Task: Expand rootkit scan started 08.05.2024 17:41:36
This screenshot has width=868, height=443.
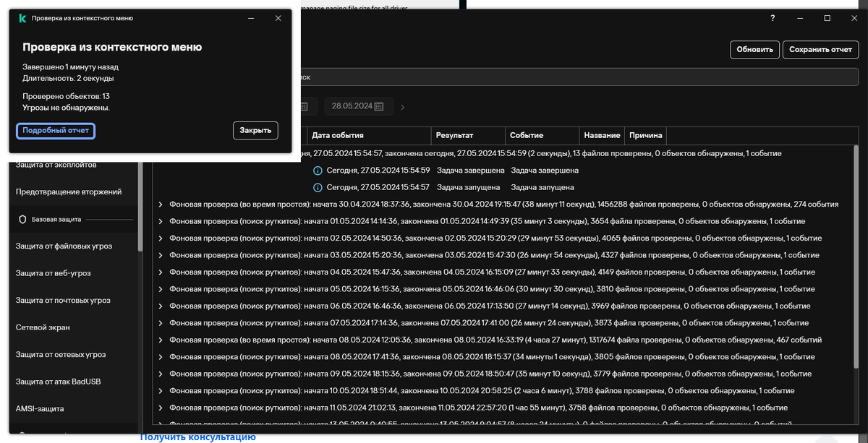Action: (161, 357)
